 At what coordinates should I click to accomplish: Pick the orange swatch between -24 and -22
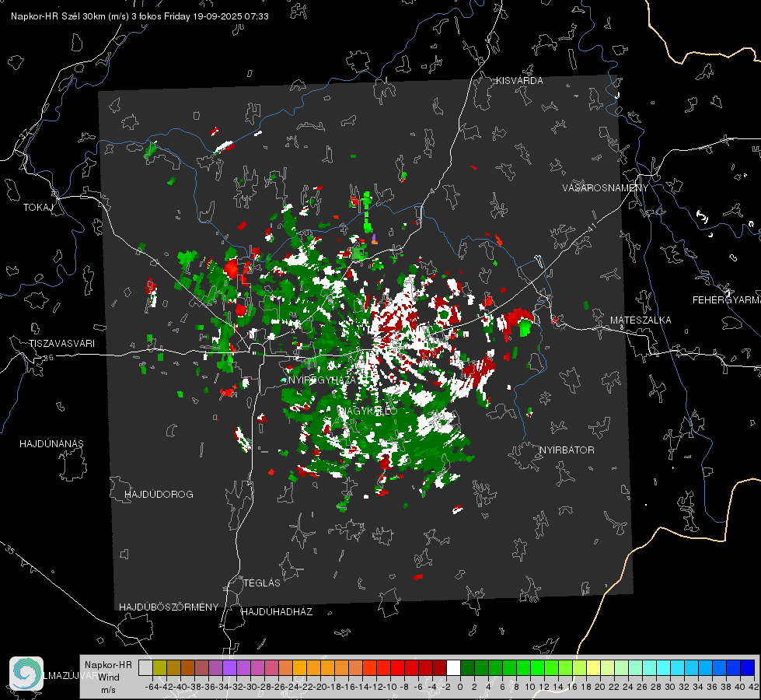pyautogui.click(x=299, y=667)
